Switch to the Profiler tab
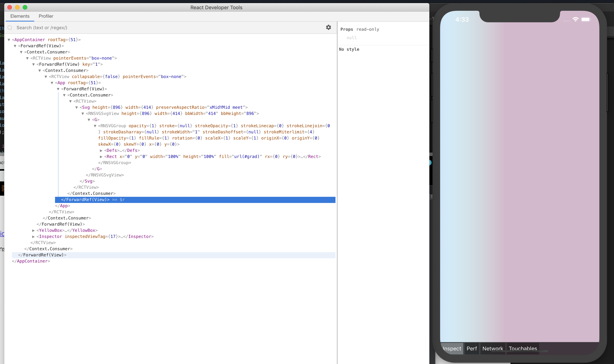The width and height of the screenshot is (614, 364). 46,16
